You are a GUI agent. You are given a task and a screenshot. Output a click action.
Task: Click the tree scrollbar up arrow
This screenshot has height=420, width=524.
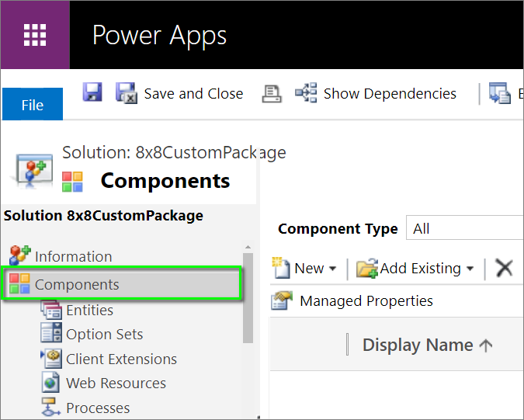point(248,247)
